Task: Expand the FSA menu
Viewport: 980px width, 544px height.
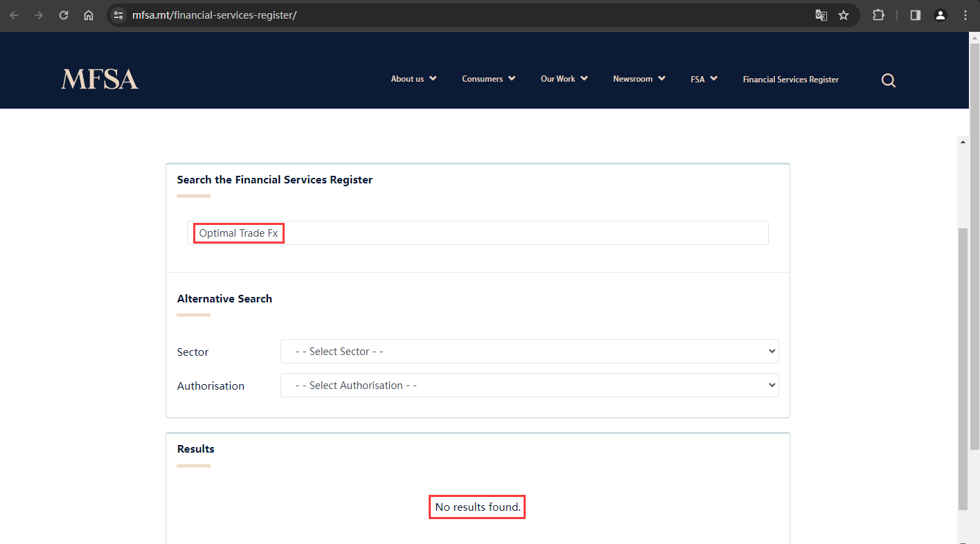Action: point(704,79)
